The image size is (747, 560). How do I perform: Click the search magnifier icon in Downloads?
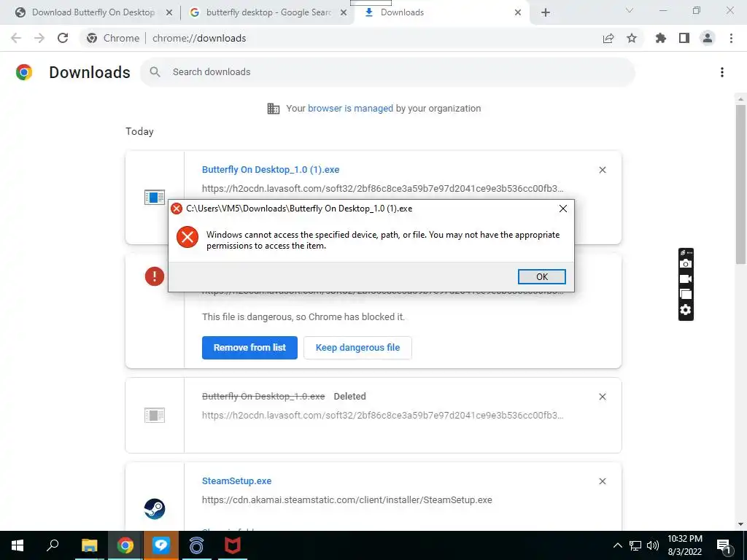tap(155, 72)
